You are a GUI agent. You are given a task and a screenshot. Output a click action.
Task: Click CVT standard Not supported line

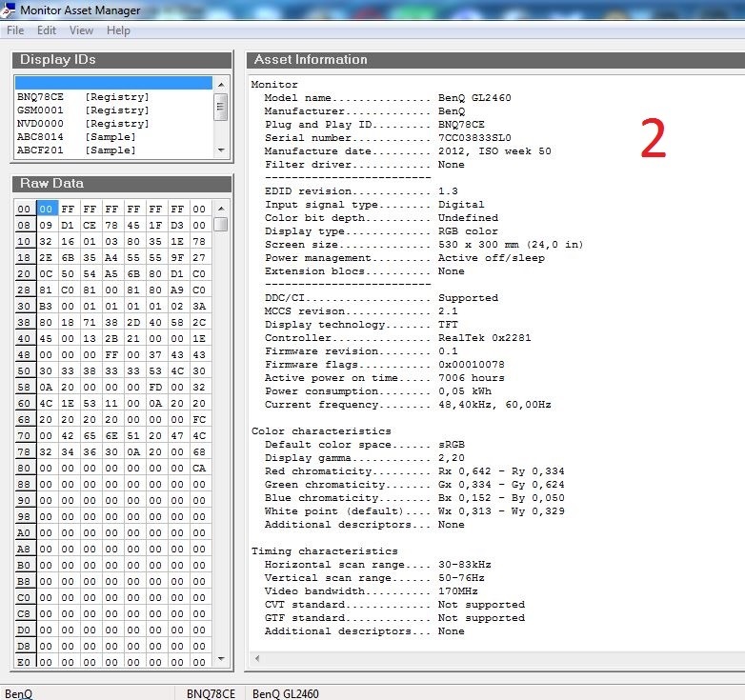(x=394, y=604)
